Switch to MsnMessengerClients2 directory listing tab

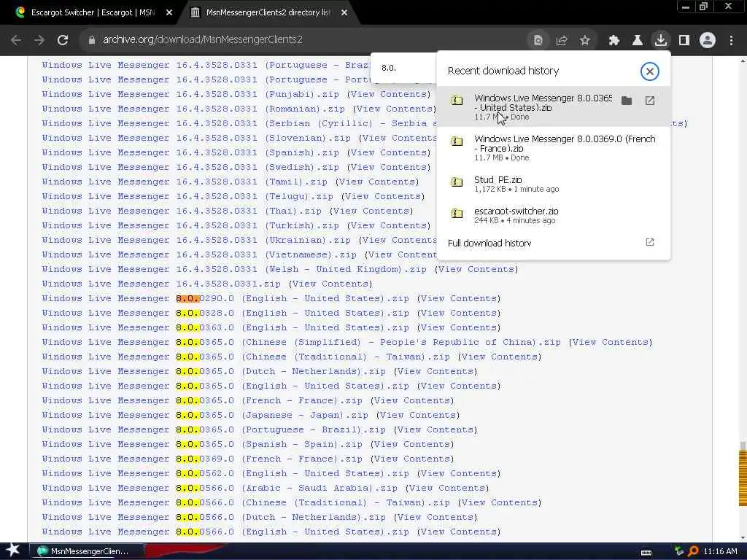[x=268, y=12]
